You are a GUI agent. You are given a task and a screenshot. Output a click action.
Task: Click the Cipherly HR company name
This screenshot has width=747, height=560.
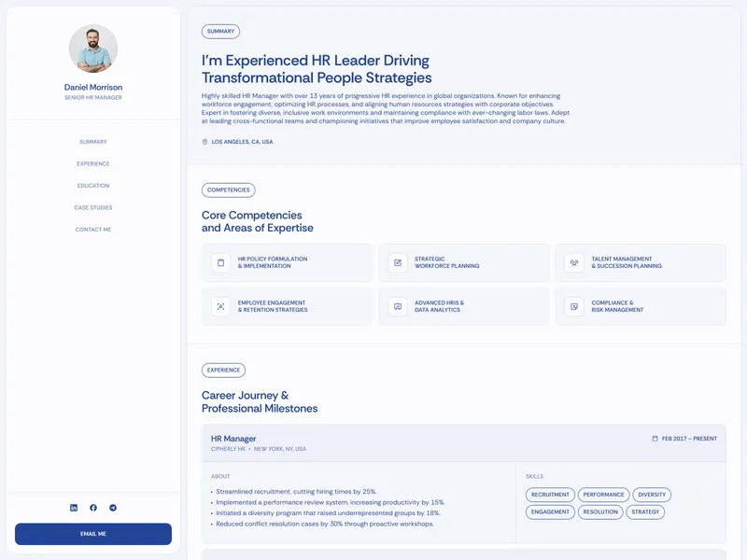(228, 449)
